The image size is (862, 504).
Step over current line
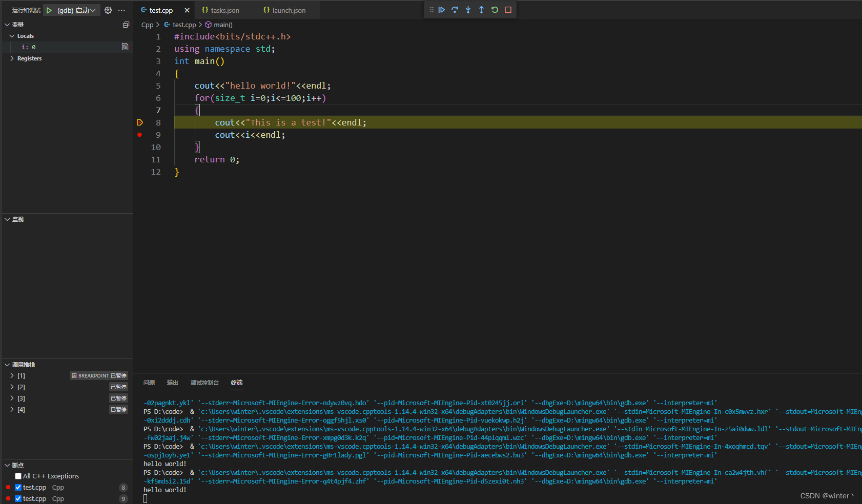point(455,10)
